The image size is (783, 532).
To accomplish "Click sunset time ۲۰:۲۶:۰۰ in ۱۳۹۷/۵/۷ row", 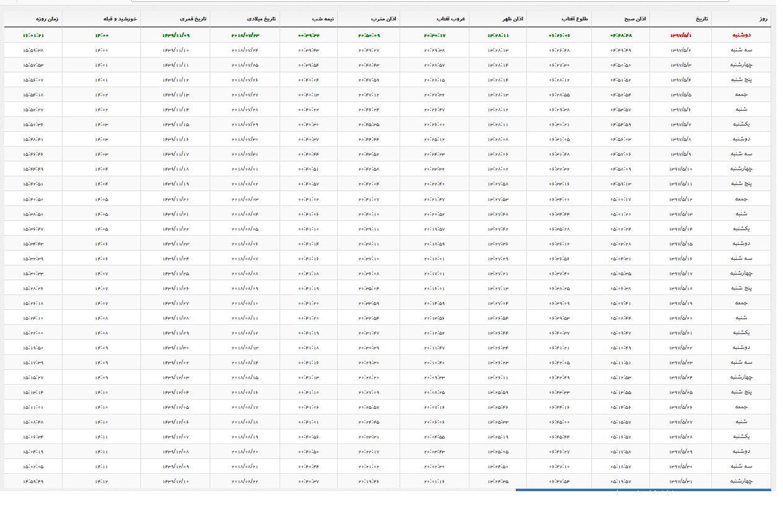I will 434,124.
